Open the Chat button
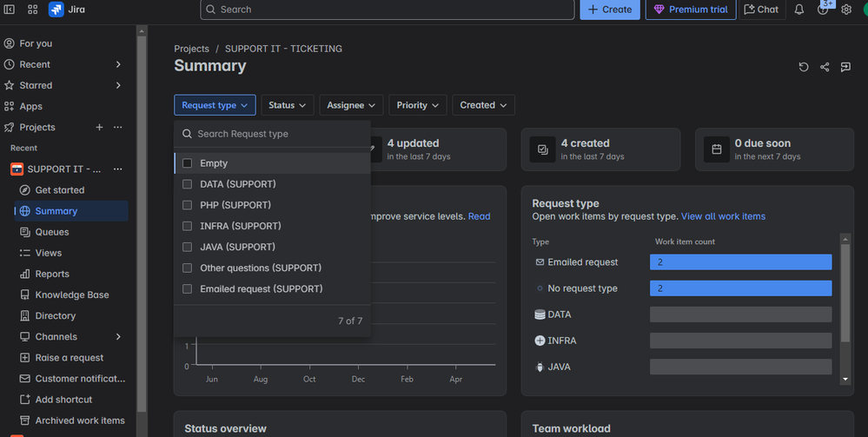 tap(762, 10)
